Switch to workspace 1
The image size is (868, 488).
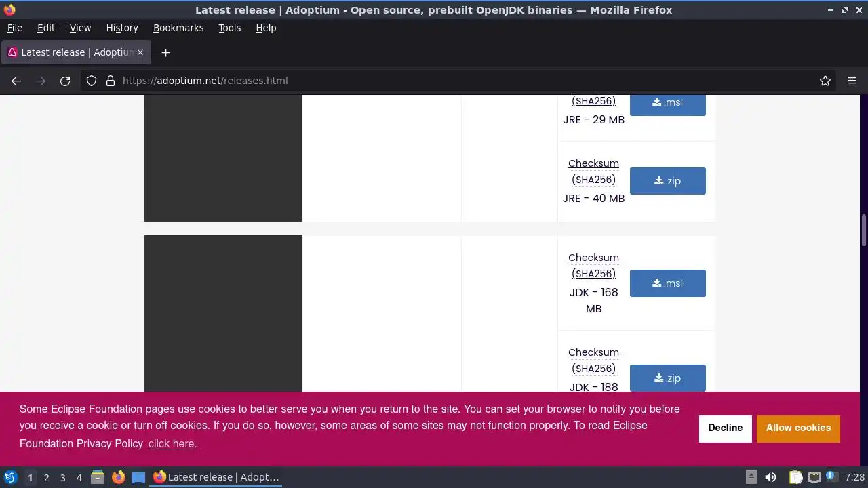click(30, 478)
